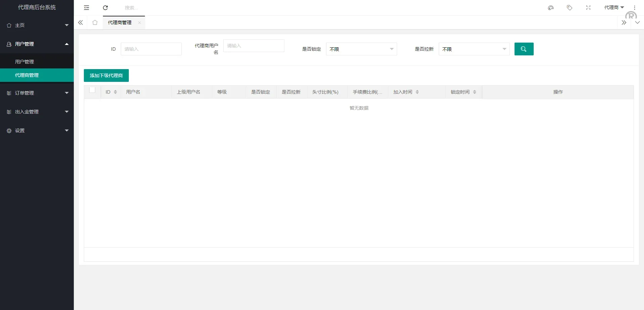Open the 是否拉新 dropdown
Viewport: 644px width, 310px height.
click(474, 49)
